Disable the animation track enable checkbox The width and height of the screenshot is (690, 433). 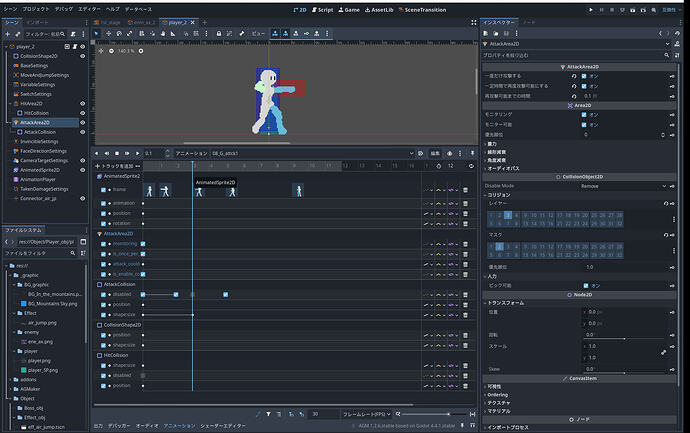click(x=103, y=203)
